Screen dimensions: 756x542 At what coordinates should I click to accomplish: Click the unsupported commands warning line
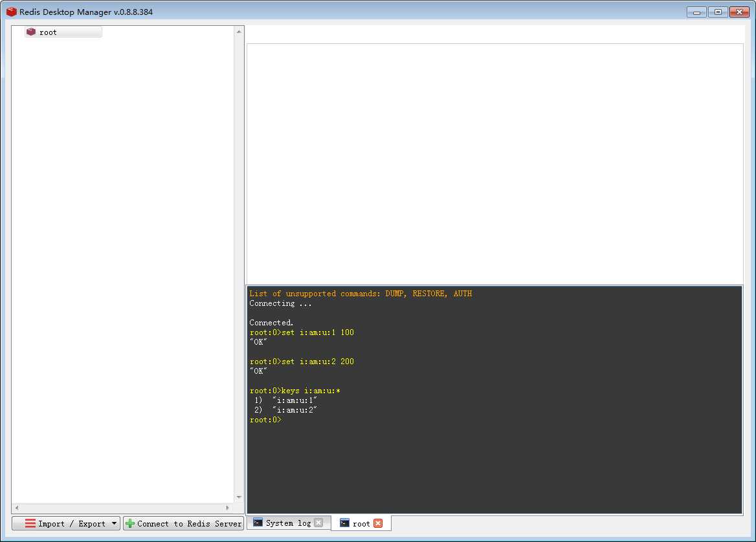[361, 294]
